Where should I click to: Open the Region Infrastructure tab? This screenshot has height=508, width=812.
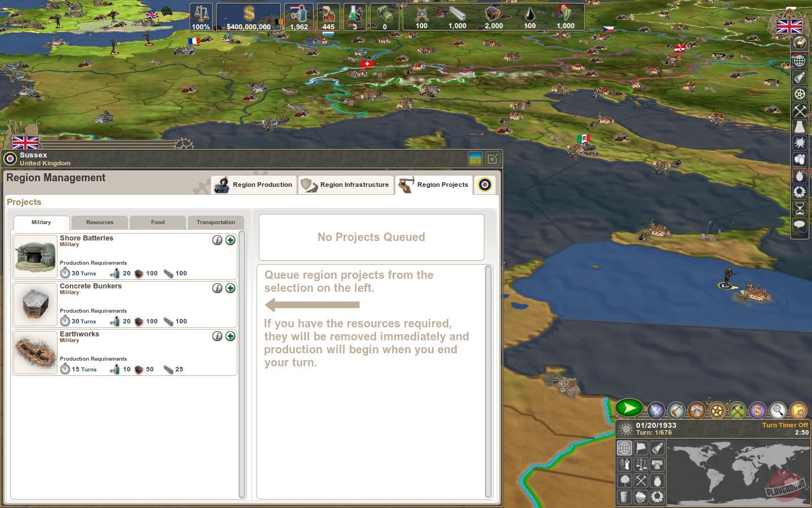pos(346,185)
